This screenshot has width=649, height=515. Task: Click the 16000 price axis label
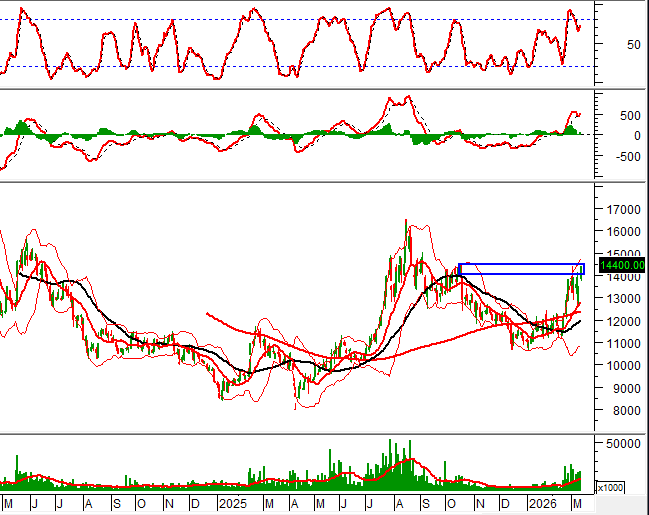coord(622,233)
